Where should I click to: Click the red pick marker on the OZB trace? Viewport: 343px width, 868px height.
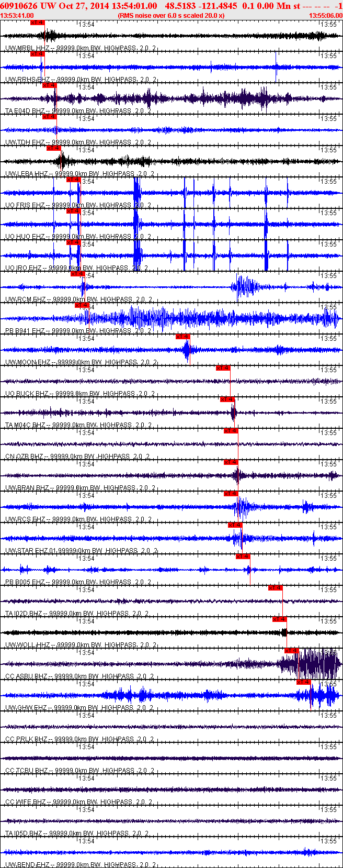[231, 431]
